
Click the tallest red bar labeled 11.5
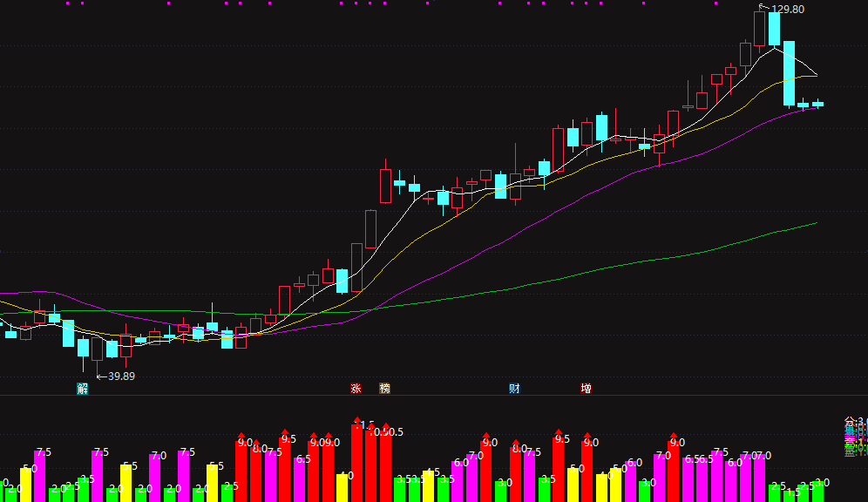[357, 463]
